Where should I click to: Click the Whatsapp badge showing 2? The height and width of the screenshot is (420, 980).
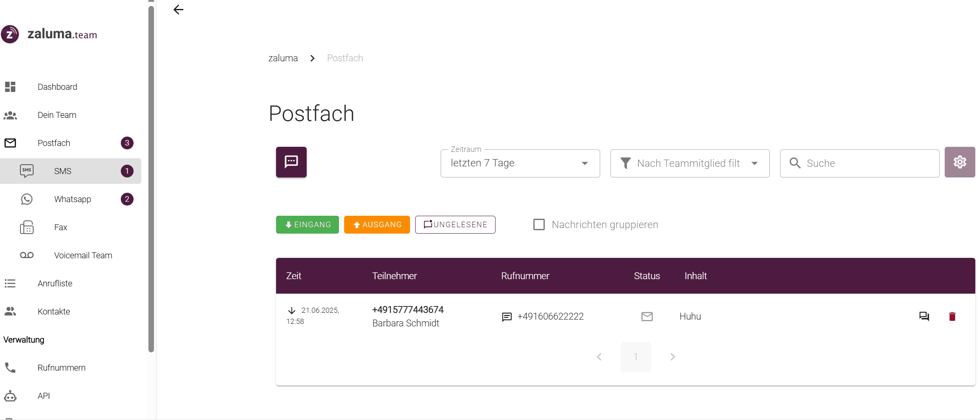[x=127, y=199]
